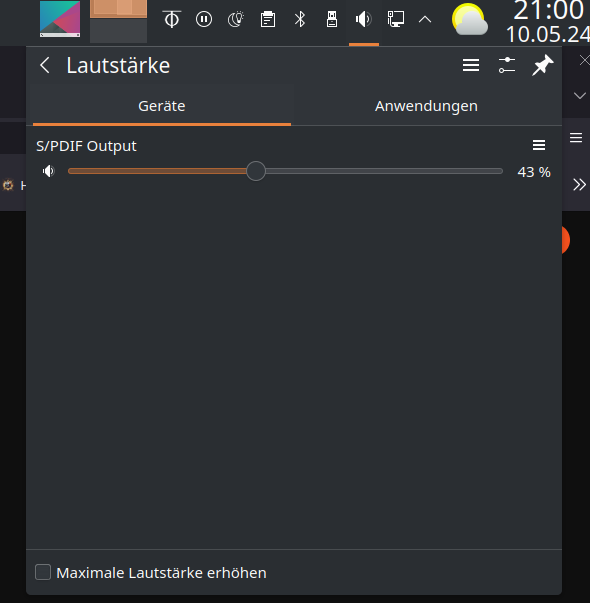
Task: Go back with the arrow beside Lautstärke
Action: (x=45, y=65)
